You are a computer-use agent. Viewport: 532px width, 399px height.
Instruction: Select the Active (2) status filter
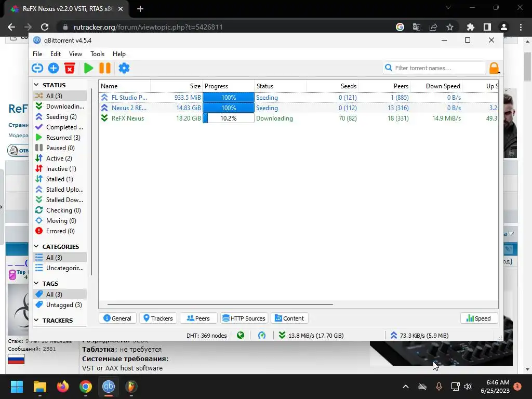pyautogui.click(x=60, y=158)
